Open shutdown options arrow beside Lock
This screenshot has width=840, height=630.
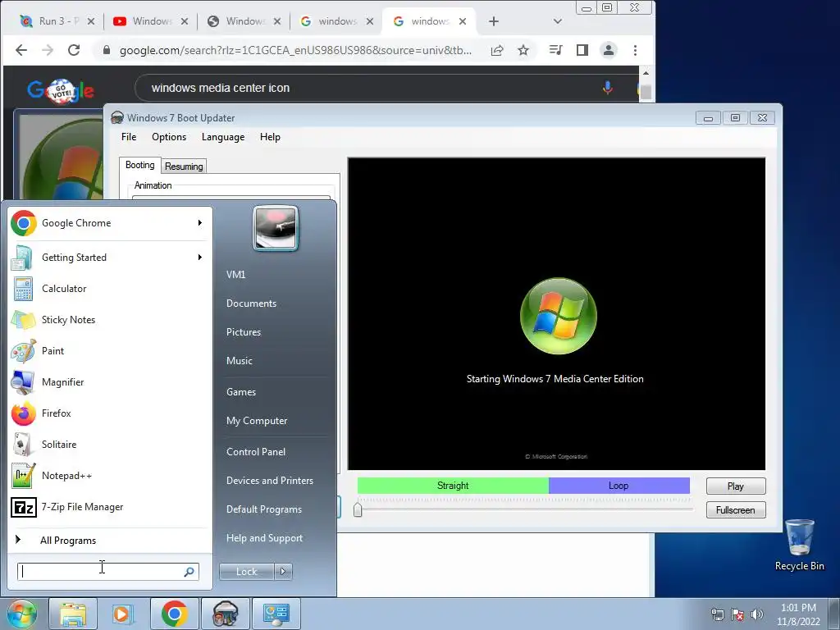tap(283, 572)
